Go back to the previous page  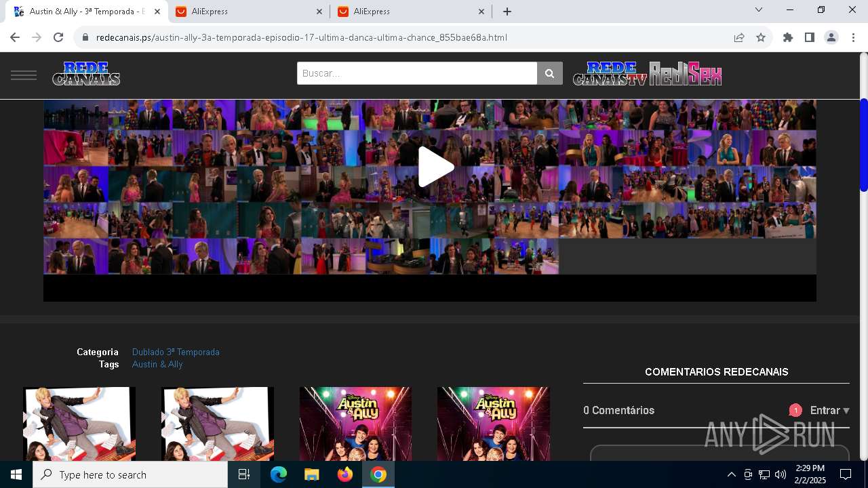[15, 37]
